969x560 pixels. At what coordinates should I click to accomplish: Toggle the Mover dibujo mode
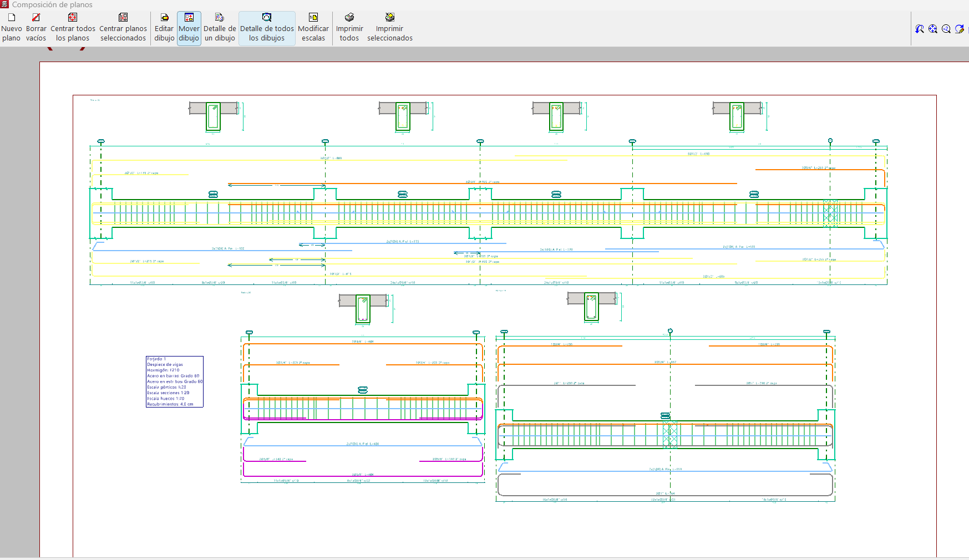[x=189, y=28]
